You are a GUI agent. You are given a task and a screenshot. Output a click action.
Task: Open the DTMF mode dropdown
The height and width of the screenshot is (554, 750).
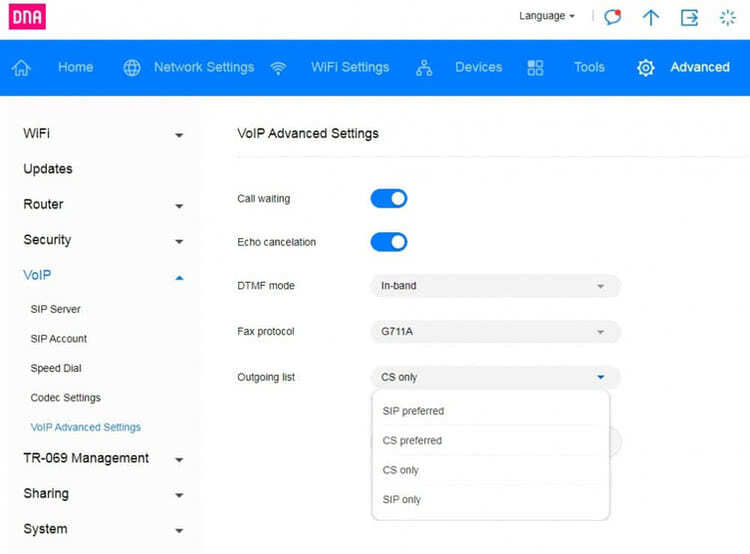click(496, 286)
